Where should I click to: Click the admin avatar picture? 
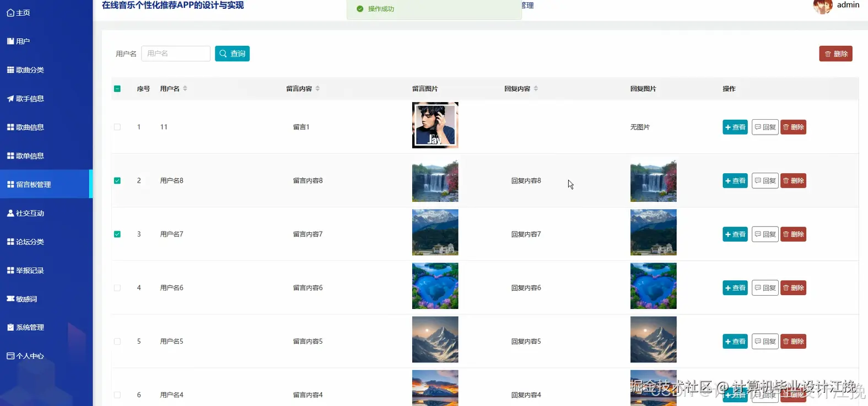(823, 6)
